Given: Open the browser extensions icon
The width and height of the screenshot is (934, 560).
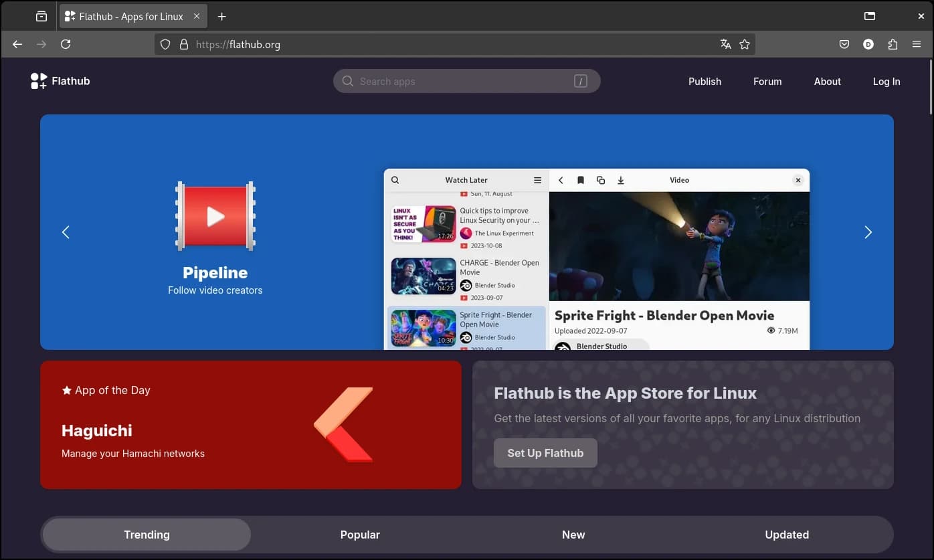Looking at the screenshot, I should pyautogui.click(x=893, y=44).
